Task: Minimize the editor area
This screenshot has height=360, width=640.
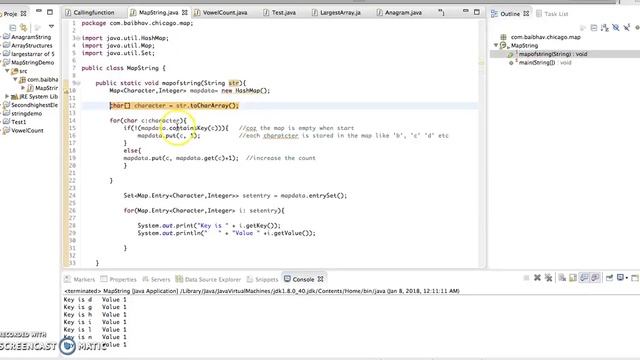Action: tap(466, 11)
